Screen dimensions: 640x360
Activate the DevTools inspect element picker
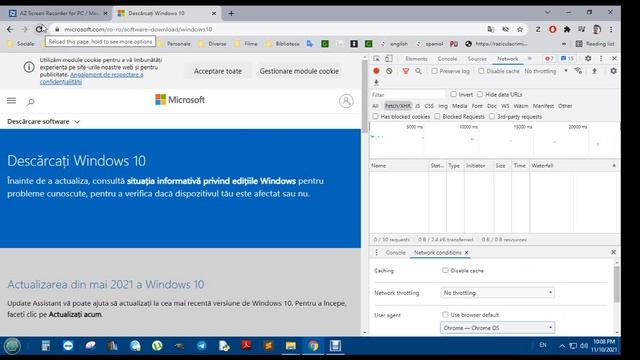376,59
